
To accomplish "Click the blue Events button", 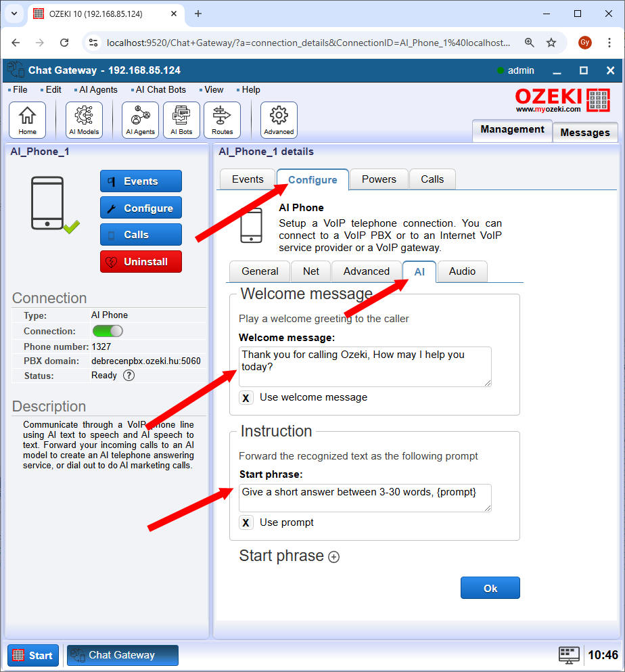I will point(141,181).
